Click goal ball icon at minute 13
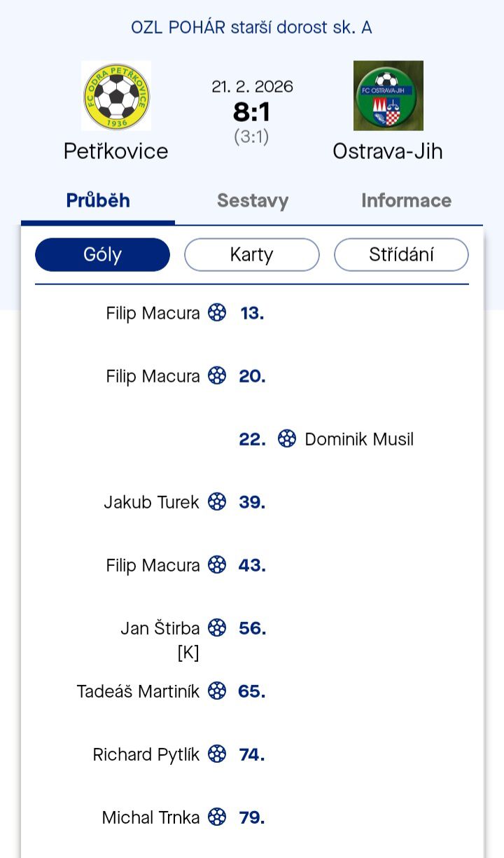Image resolution: width=504 pixels, height=858 pixels. tap(218, 313)
